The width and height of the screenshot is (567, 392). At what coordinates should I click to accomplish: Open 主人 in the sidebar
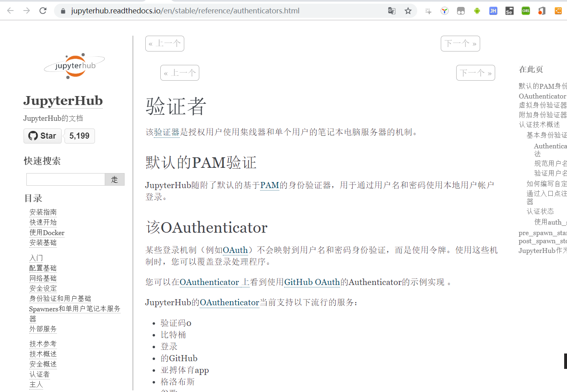pos(36,384)
